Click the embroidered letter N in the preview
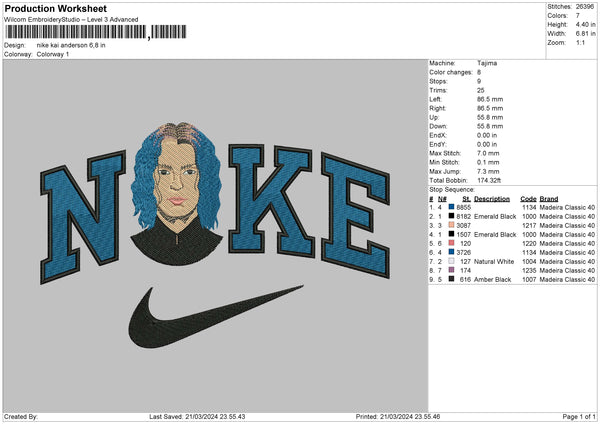Screen dimensions: 600x424 pyautogui.click(x=83, y=217)
